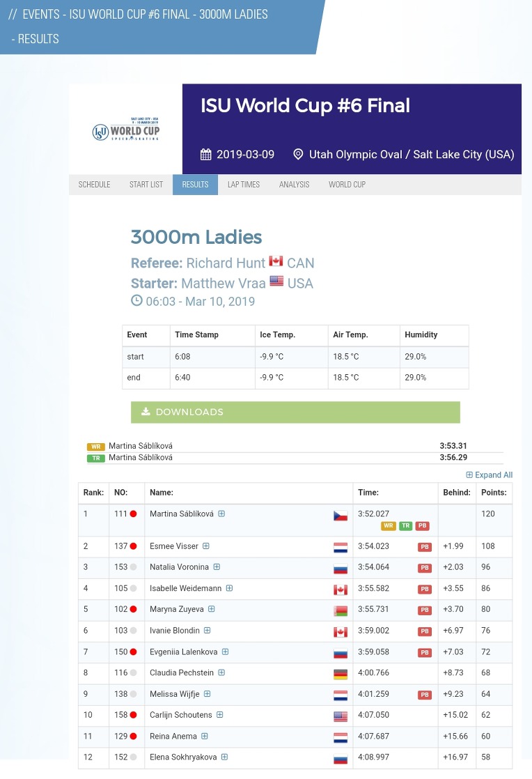Click the Time column header
Image resolution: width=532 pixels, height=779 pixels.
[368, 493]
